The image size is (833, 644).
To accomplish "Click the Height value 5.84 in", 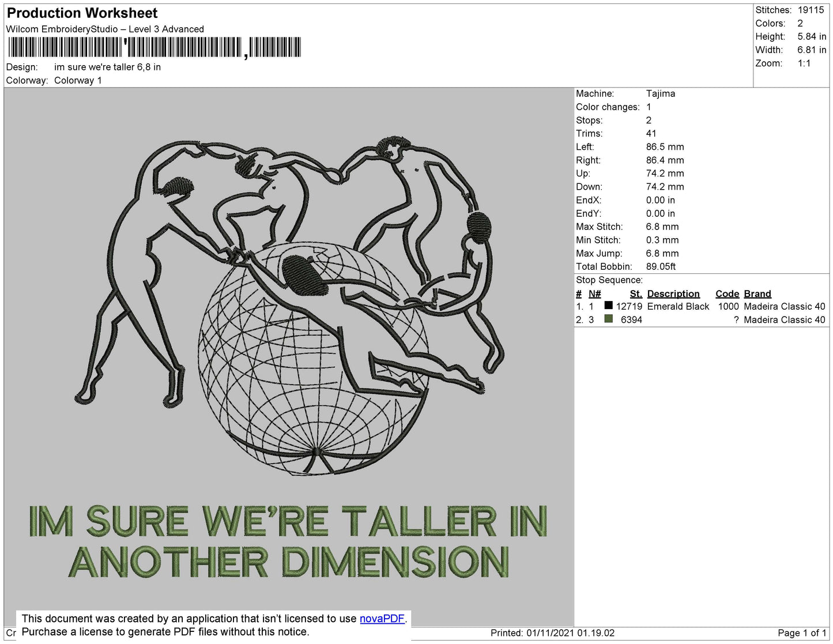I will click(x=812, y=36).
